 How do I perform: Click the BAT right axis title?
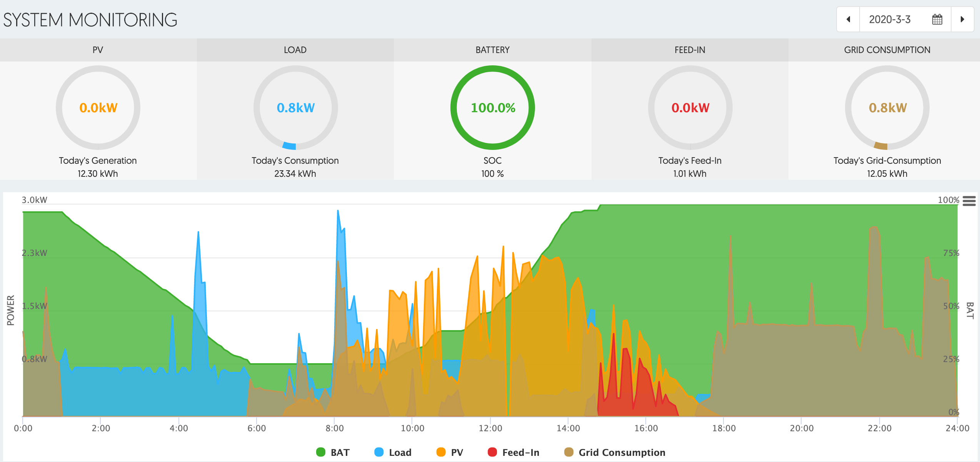pyautogui.click(x=970, y=310)
